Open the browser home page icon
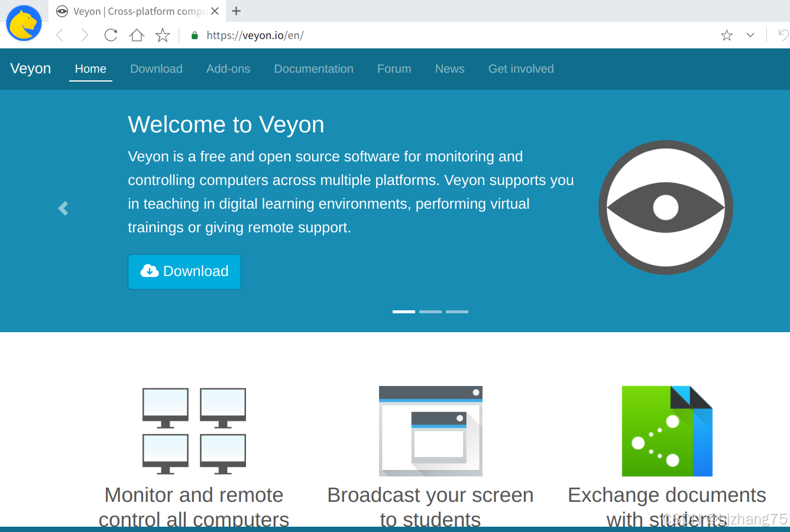The height and width of the screenshot is (532, 790). (x=137, y=35)
